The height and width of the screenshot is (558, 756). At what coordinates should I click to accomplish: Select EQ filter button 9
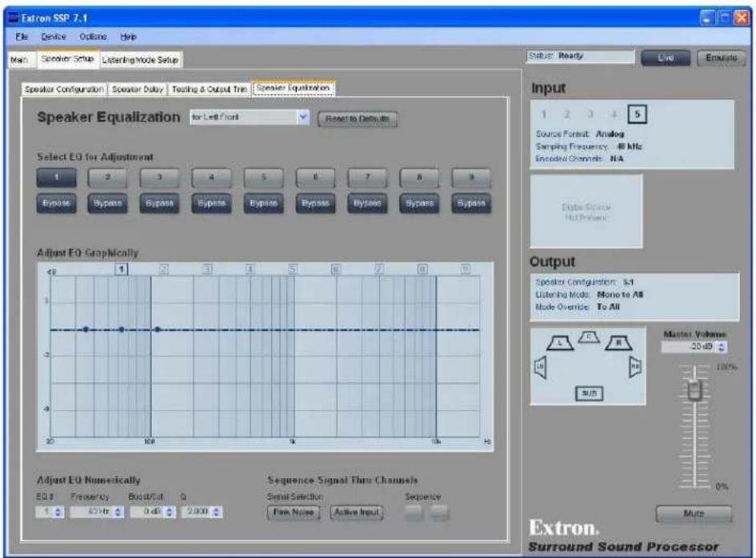471,177
